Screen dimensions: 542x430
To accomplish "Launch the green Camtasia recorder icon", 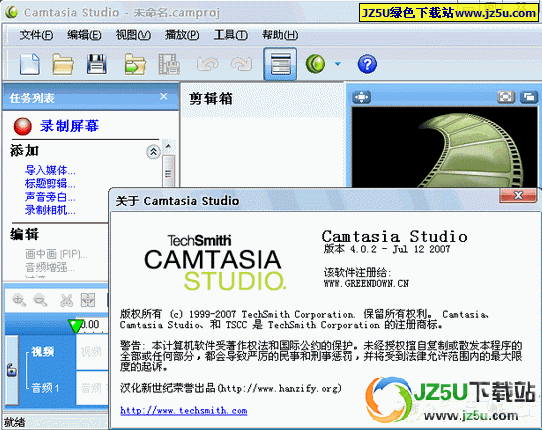I will coord(315,64).
